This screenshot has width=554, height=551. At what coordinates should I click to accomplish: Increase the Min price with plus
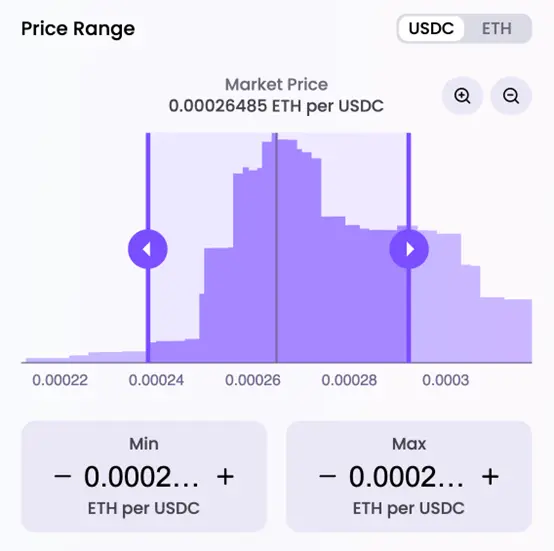point(225,476)
